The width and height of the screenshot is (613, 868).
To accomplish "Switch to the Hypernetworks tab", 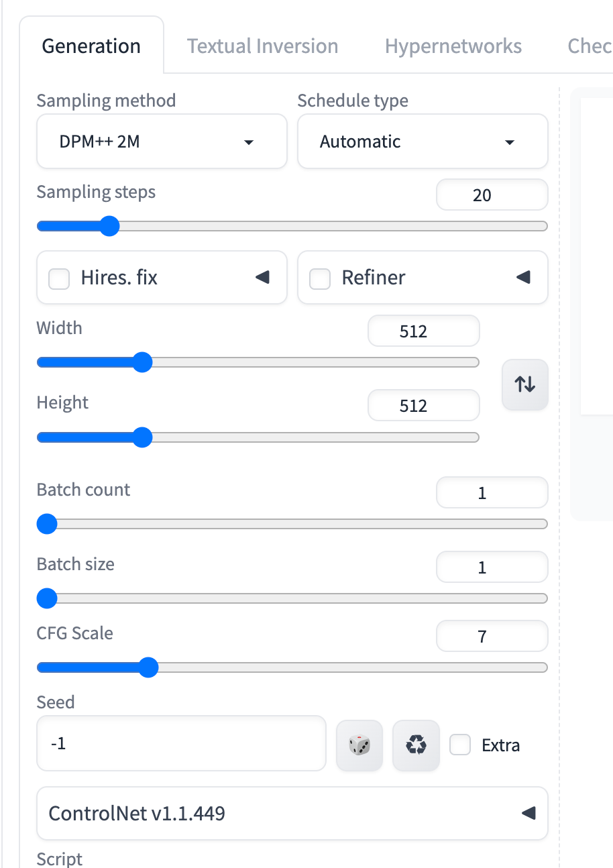I will point(453,46).
